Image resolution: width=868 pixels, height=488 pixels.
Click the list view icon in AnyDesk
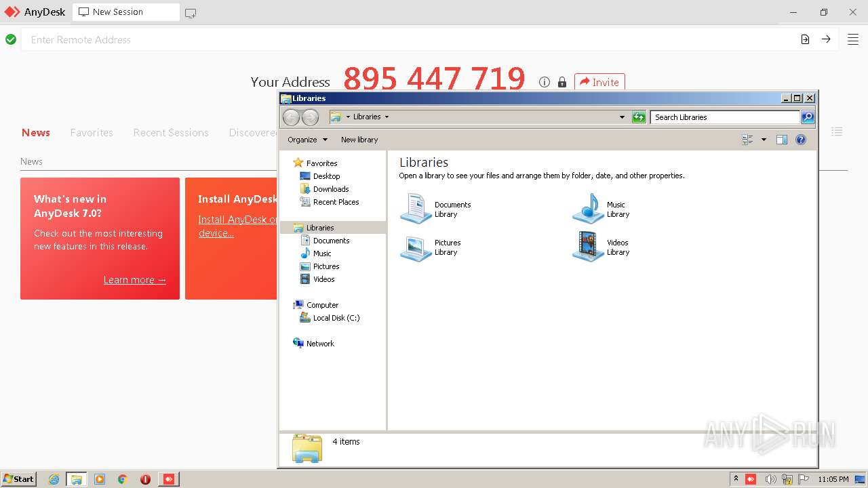click(837, 131)
